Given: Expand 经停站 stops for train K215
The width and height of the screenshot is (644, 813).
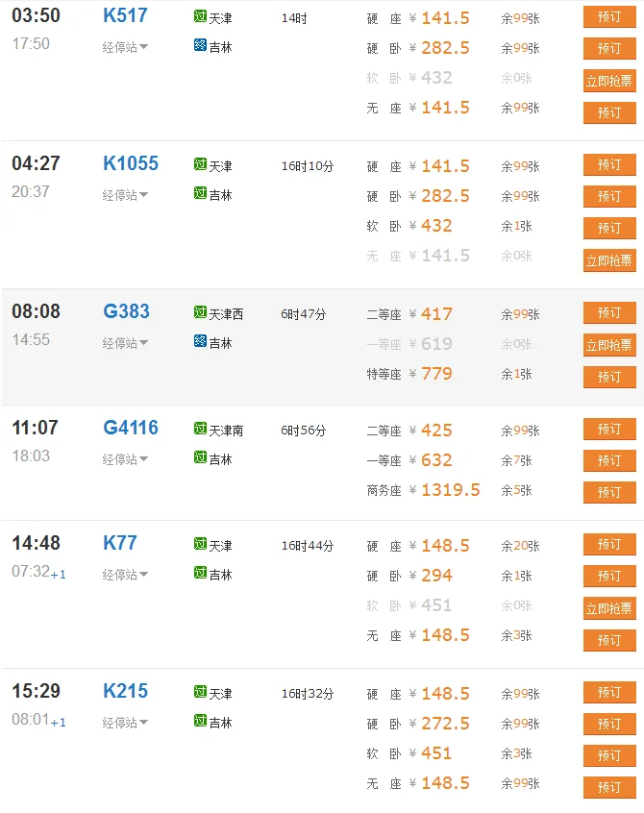Looking at the screenshot, I should [x=125, y=723].
